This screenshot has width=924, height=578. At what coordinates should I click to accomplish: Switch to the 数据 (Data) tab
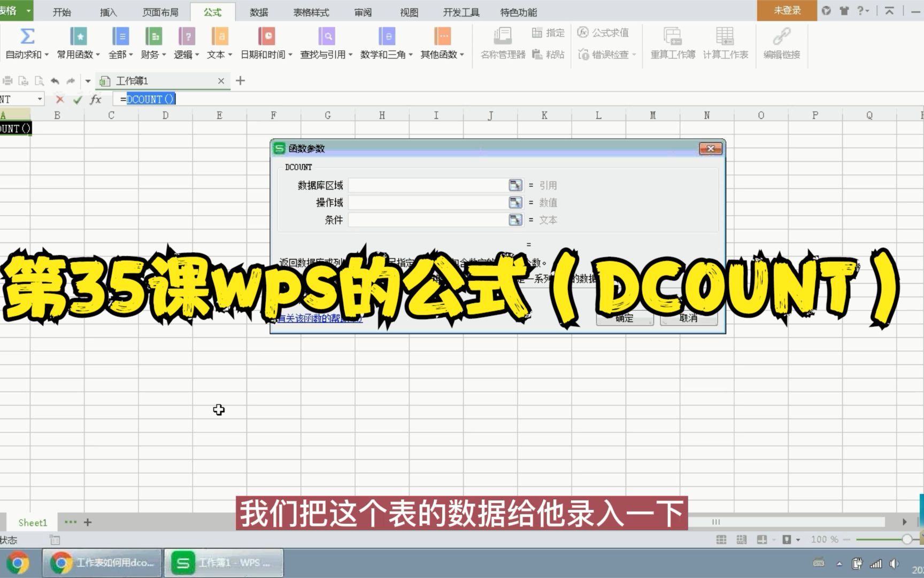(259, 12)
